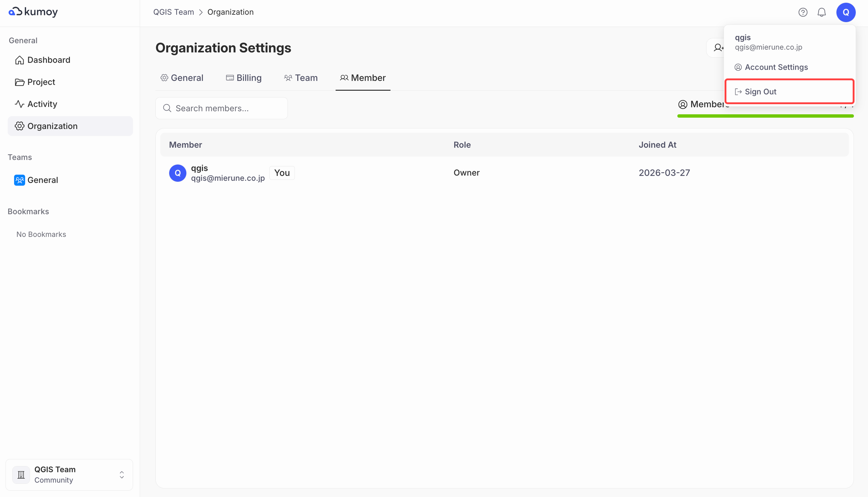Click the qgis member avatar in table

tap(177, 173)
